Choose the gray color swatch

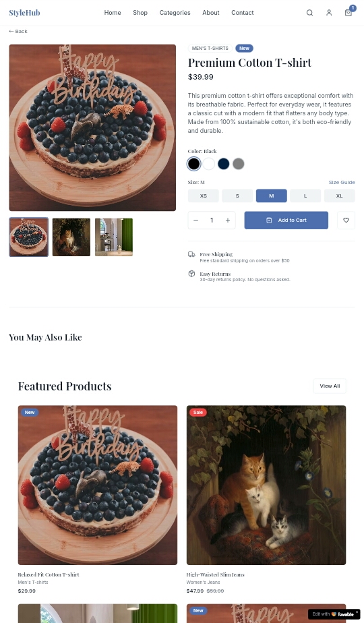pos(239,164)
